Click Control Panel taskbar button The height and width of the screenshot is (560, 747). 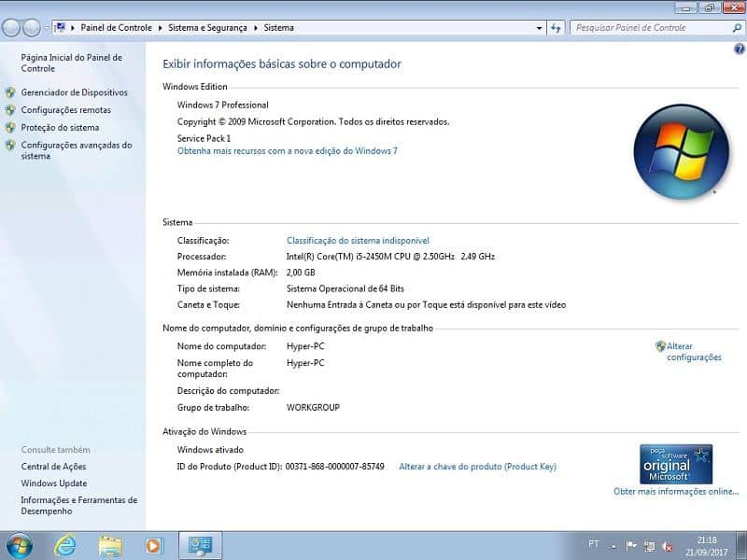tap(200, 546)
